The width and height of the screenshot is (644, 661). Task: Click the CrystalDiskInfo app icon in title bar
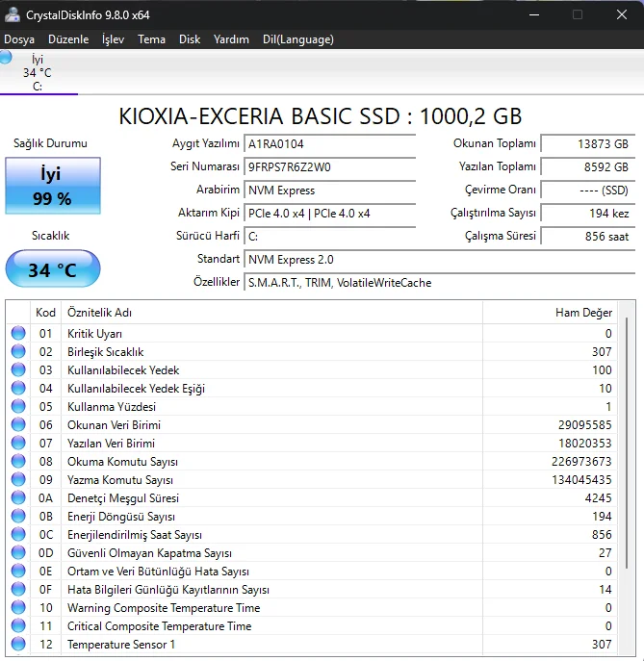pos(13,14)
